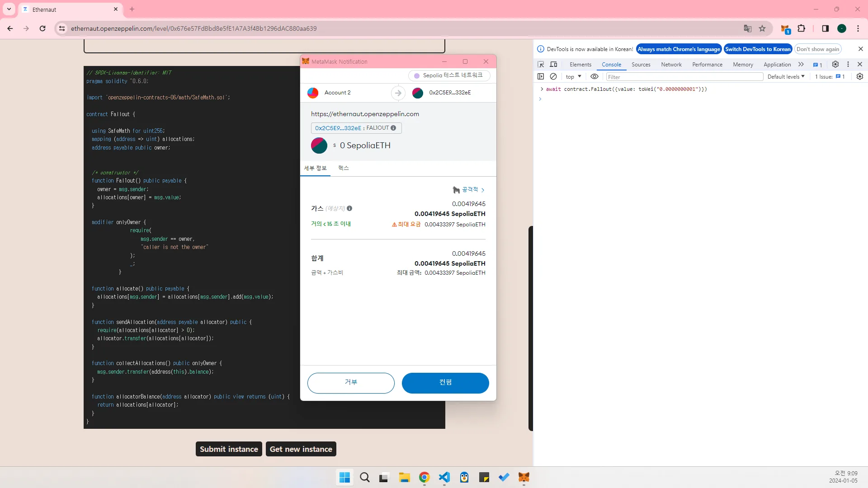The image size is (868, 488).
Task: Open DevTools customize three-dot menu
Action: tap(848, 64)
